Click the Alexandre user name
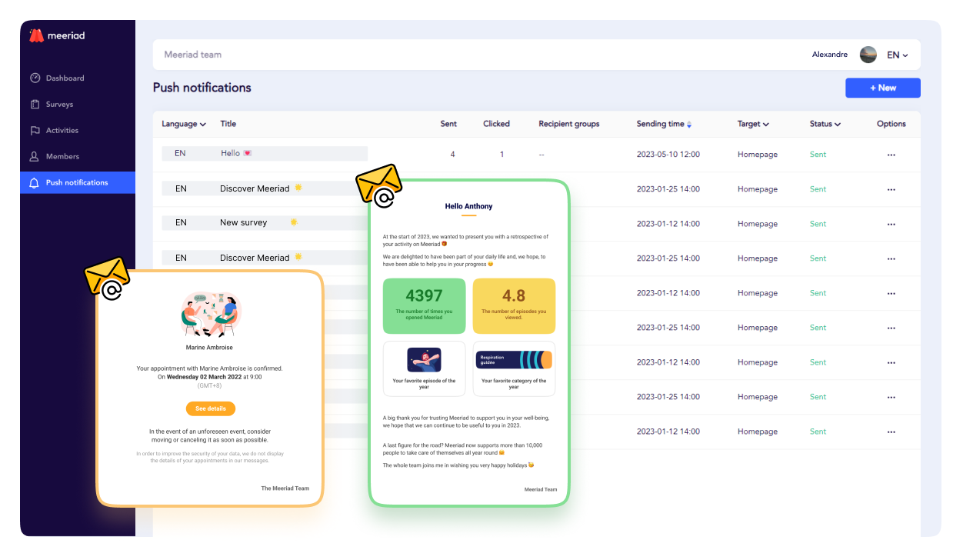963x560 pixels. coord(830,55)
